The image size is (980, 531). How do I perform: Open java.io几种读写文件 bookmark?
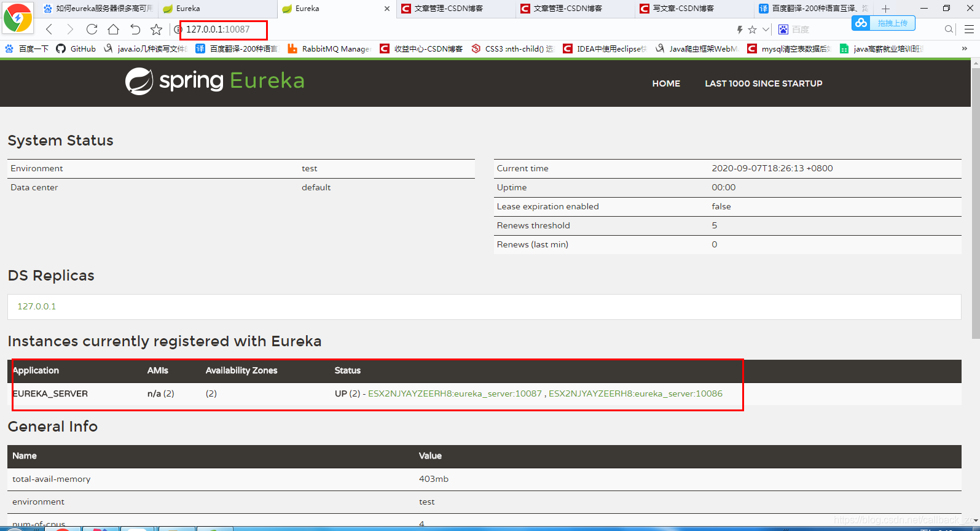[x=145, y=48]
